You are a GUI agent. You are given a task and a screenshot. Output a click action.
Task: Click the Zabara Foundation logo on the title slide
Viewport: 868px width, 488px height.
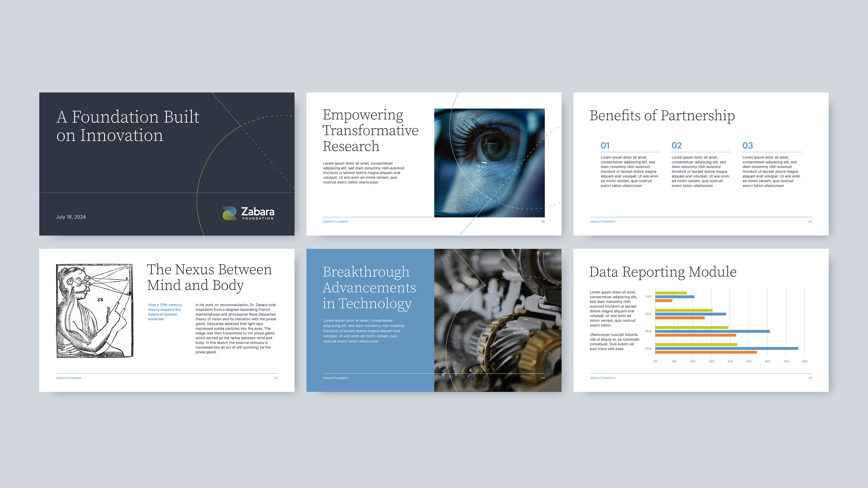click(x=248, y=213)
